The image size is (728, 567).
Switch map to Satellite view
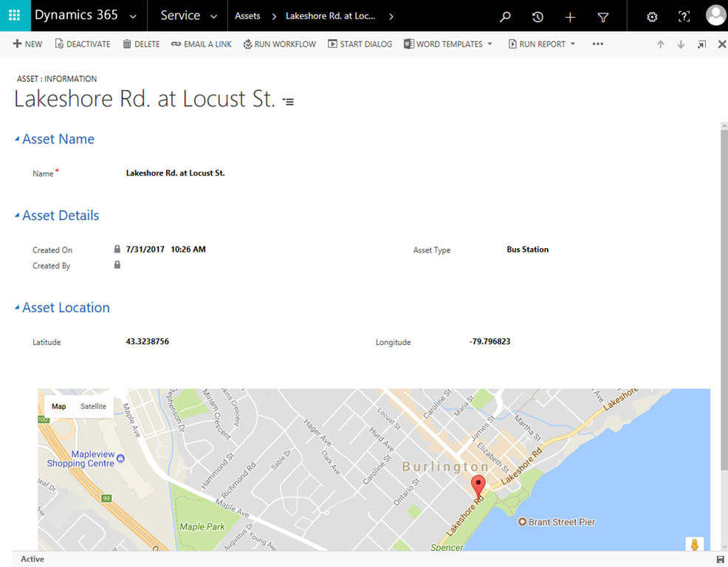pyautogui.click(x=93, y=407)
